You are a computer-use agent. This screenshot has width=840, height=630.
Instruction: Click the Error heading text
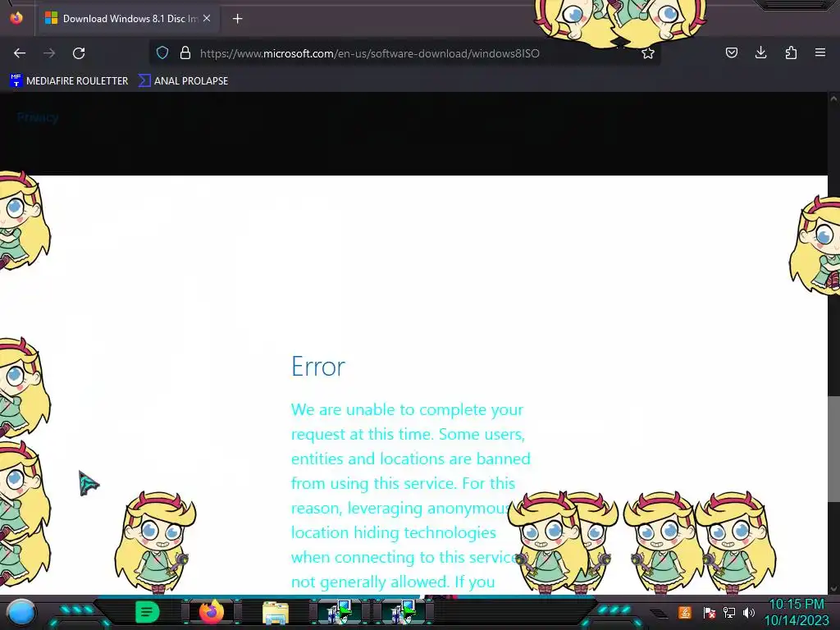318,367
